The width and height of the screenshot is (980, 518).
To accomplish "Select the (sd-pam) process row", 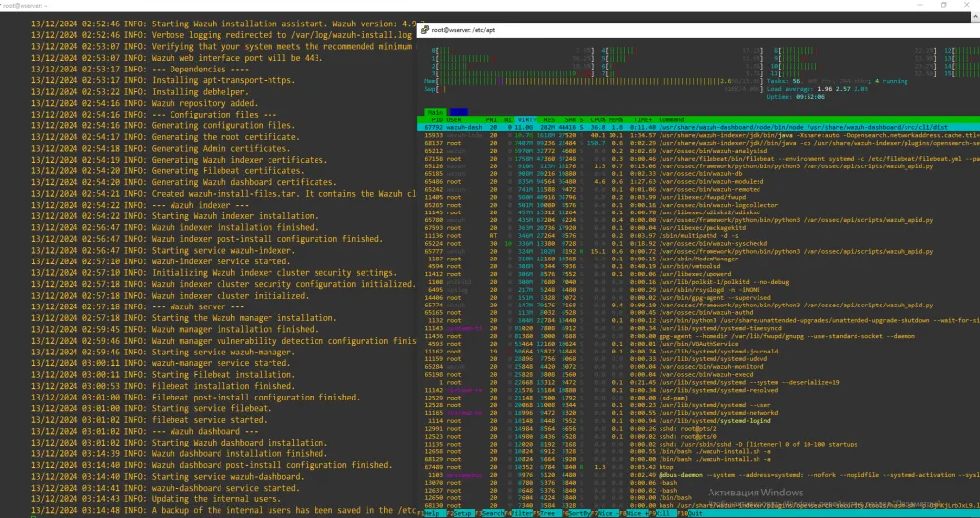I will point(699,398).
